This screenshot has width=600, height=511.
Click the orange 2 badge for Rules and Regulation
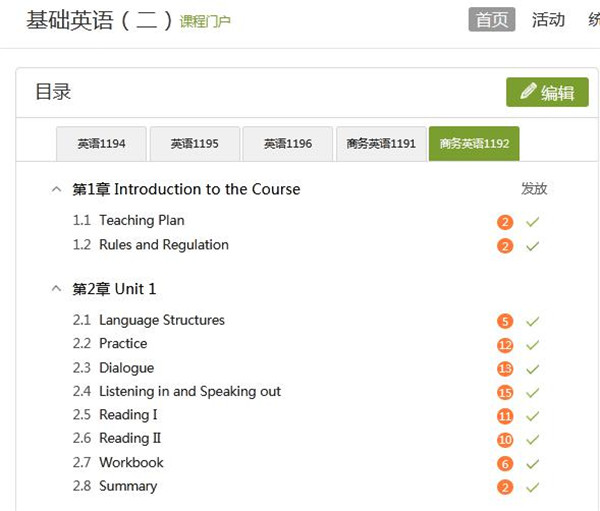coord(505,246)
